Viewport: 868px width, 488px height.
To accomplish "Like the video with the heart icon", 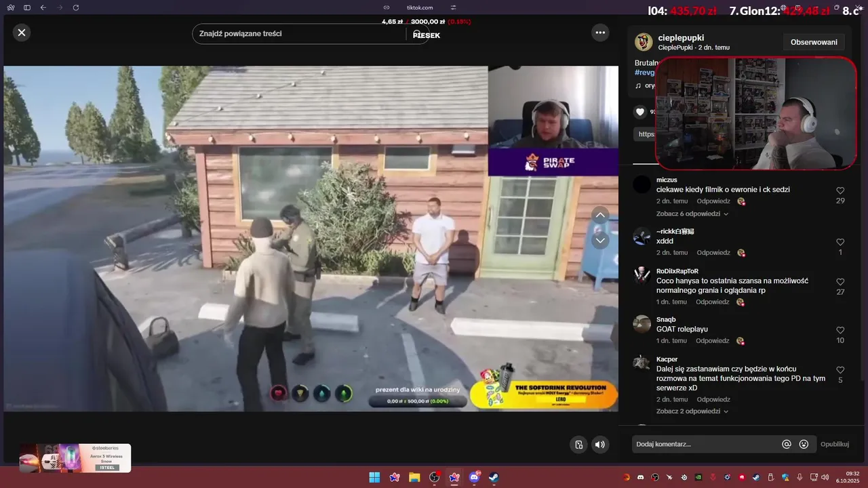I will point(640,112).
